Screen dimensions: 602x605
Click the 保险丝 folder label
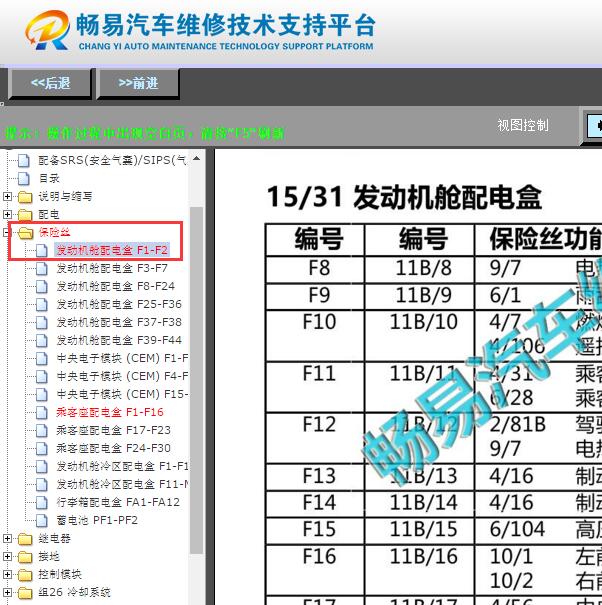point(54,232)
